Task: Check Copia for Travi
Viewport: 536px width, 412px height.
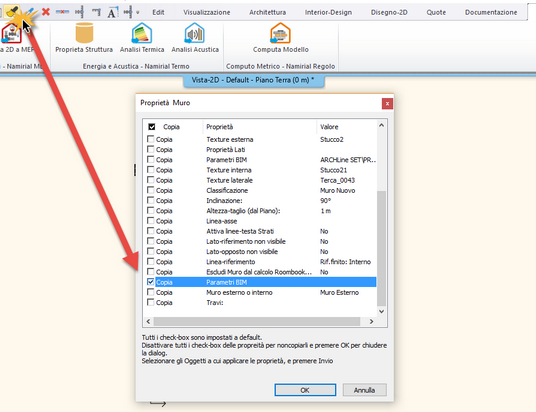Action: [x=150, y=302]
